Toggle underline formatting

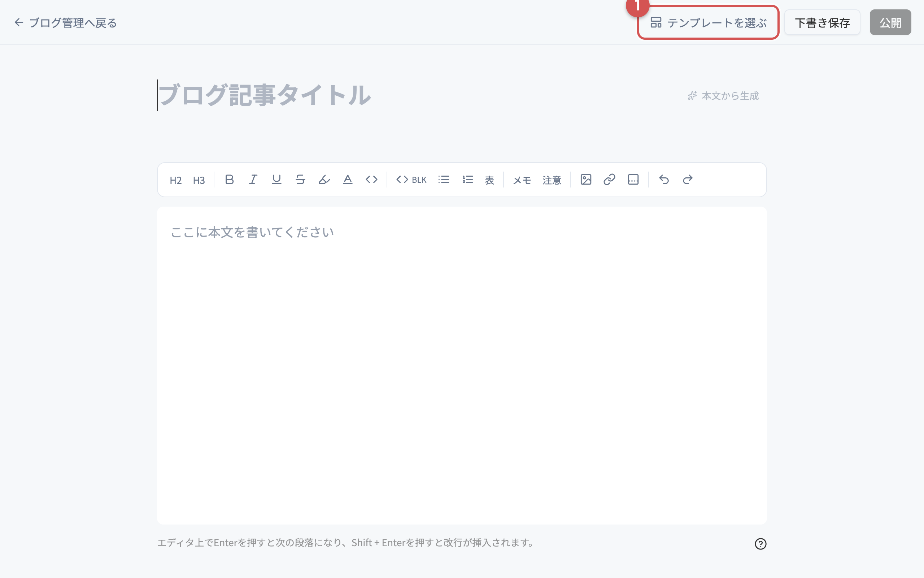click(276, 179)
